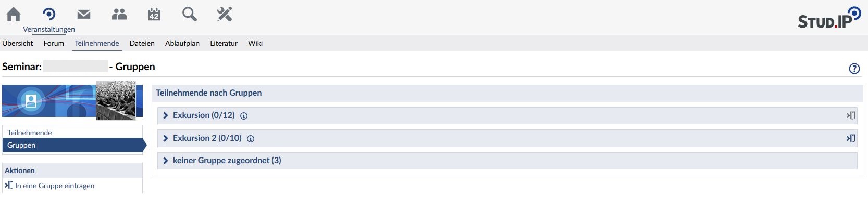This screenshot has width=868, height=197.
Task: Expand the Exkursion (0/12) group
Action: [x=204, y=115]
